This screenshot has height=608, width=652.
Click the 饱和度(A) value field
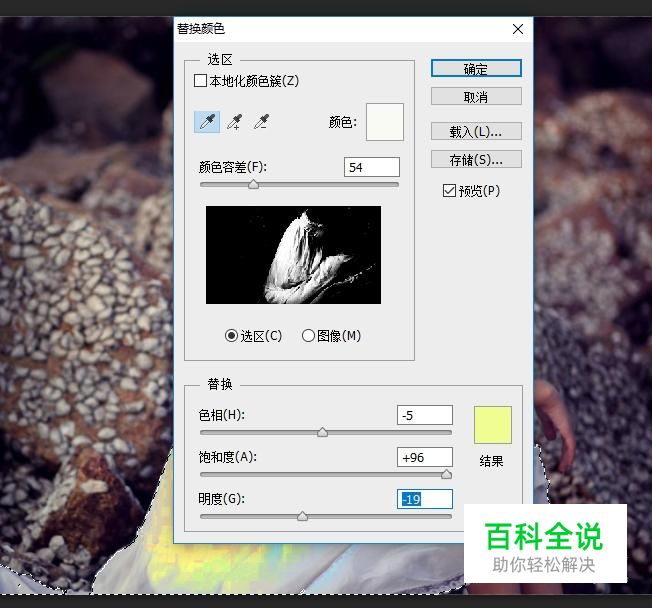click(425, 457)
